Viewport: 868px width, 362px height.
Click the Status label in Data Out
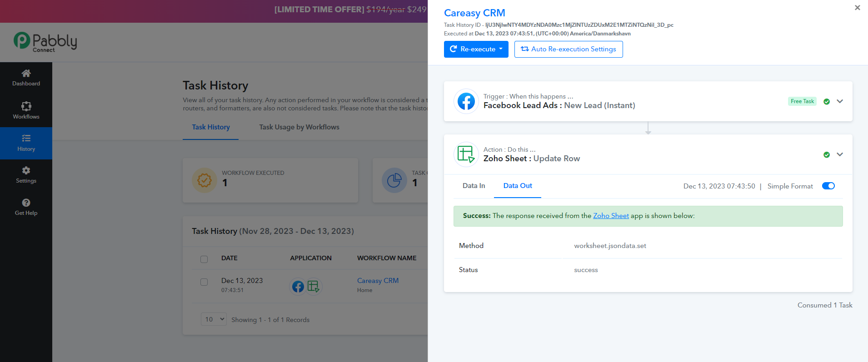click(468, 270)
